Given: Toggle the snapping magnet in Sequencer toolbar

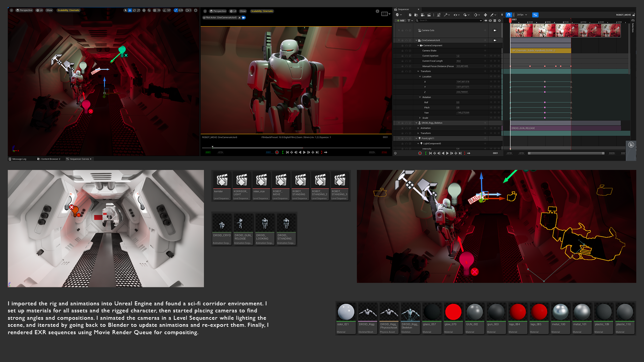Looking at the screenshot, I should (509, 15).
